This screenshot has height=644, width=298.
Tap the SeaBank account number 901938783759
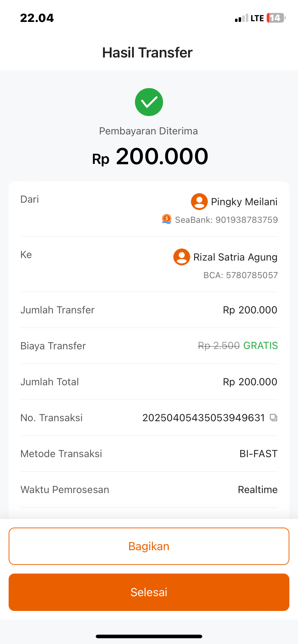point(247,220)
